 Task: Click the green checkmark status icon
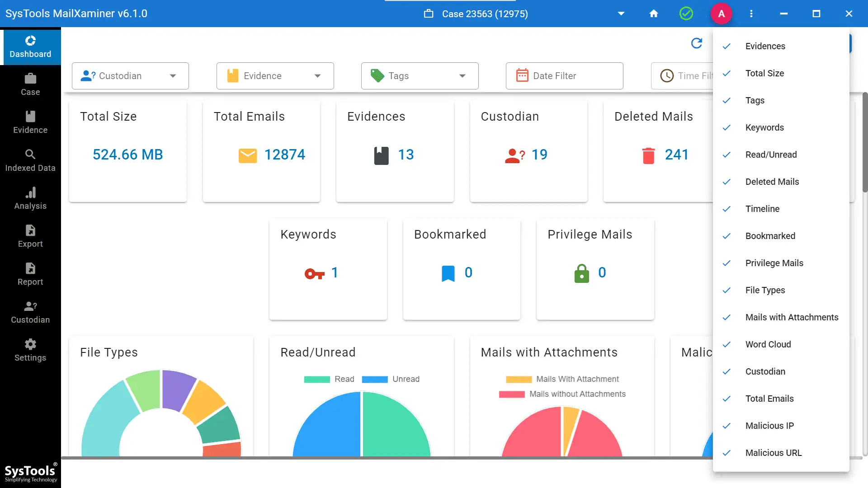coord(686,14)
